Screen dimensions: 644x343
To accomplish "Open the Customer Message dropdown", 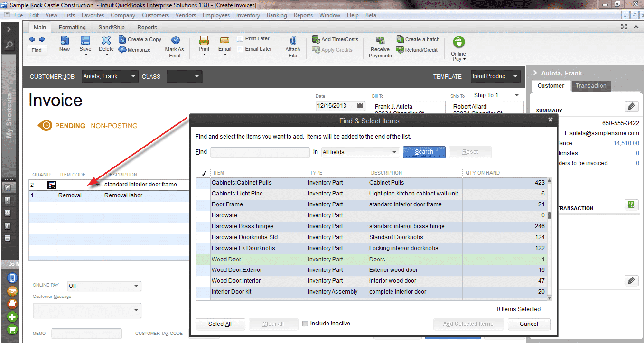I will pos(136,311).
